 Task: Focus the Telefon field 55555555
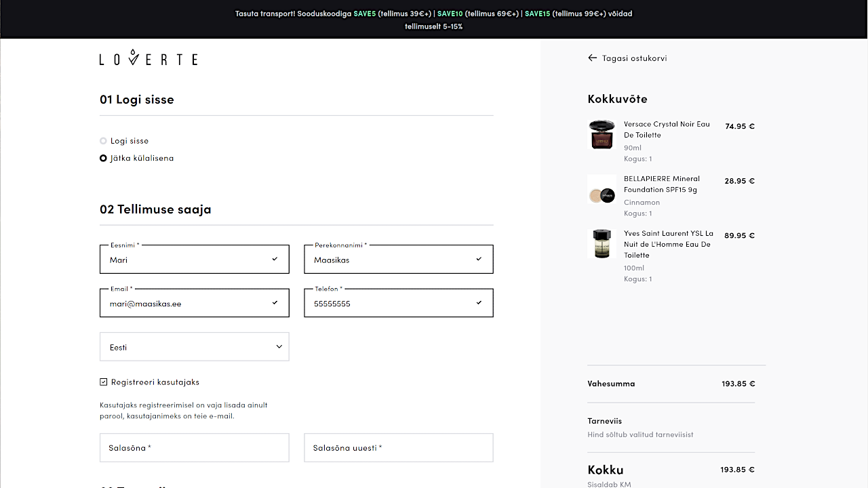coord(399,303)
